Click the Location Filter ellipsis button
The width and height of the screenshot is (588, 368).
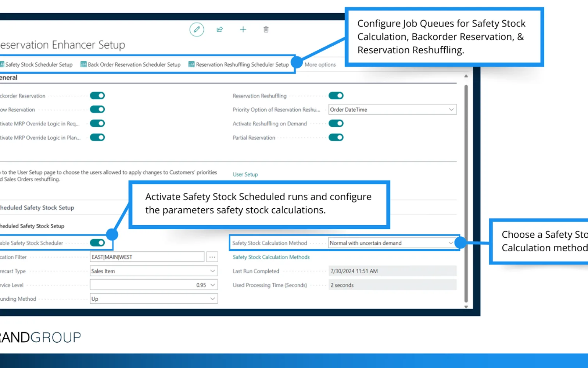pos(212,257)
